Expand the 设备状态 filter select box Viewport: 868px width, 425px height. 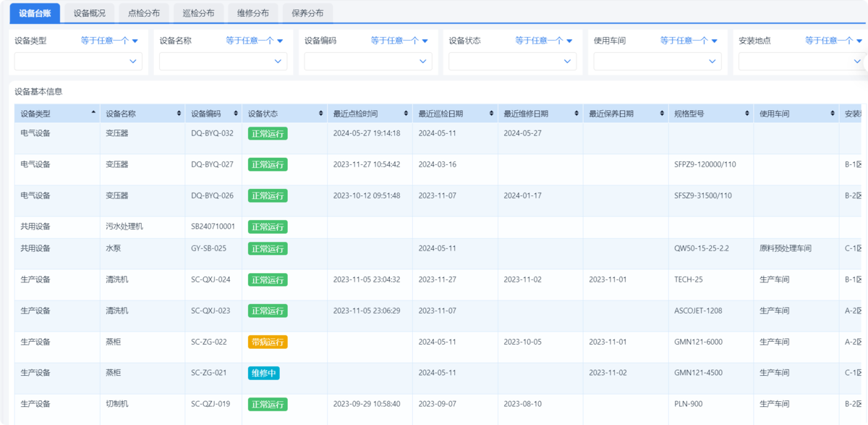[x=512, y=62]
